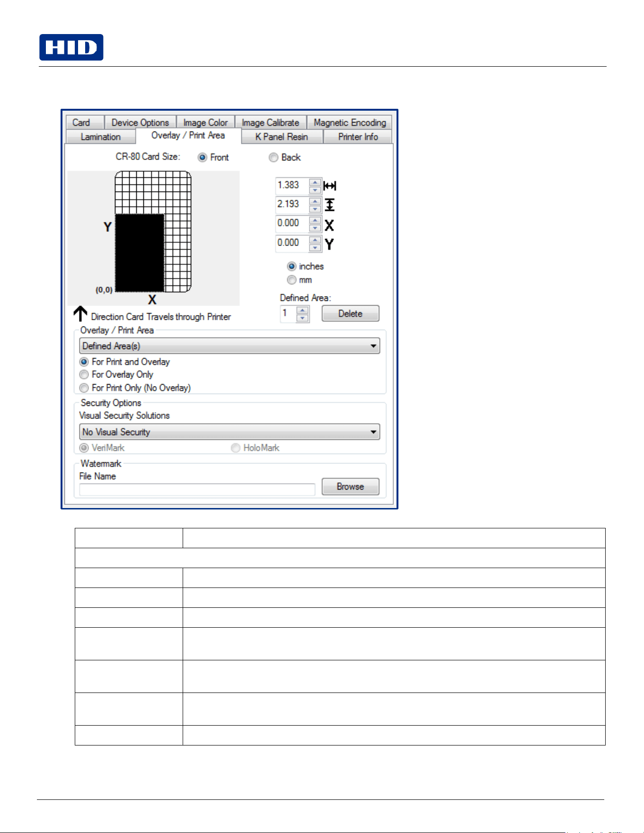Open the Device Options tab
Viewport: 644px width, 833px height.
[x=140, y=123]
